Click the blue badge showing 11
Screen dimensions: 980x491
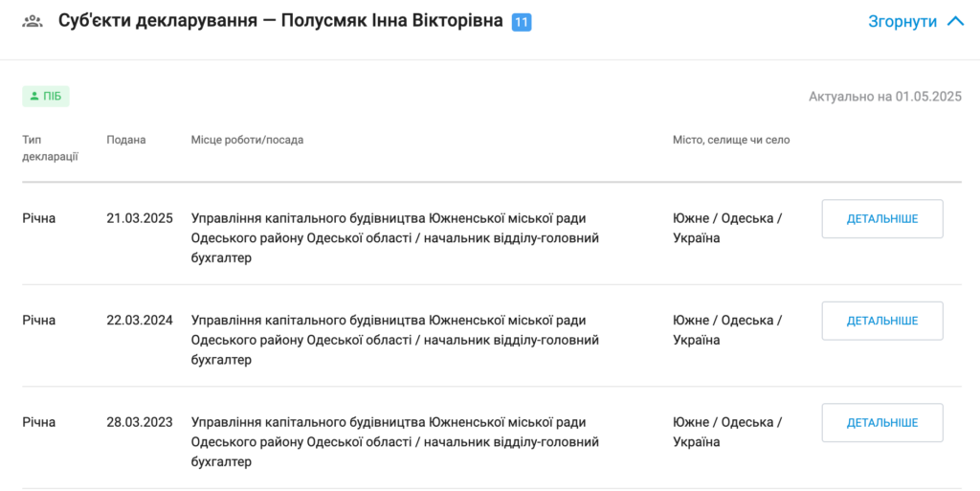pyautogui.click(x=522, y=22)
